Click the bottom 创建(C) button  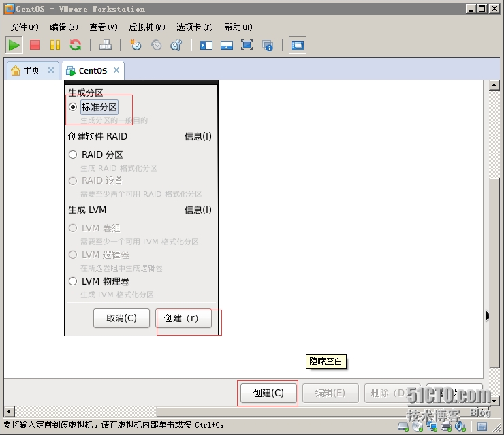[x=268, y=393]
